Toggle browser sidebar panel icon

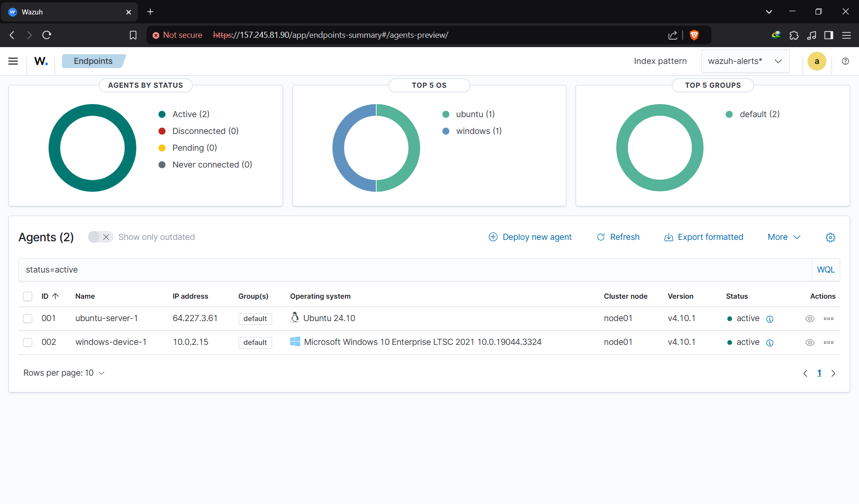(829, 35)
